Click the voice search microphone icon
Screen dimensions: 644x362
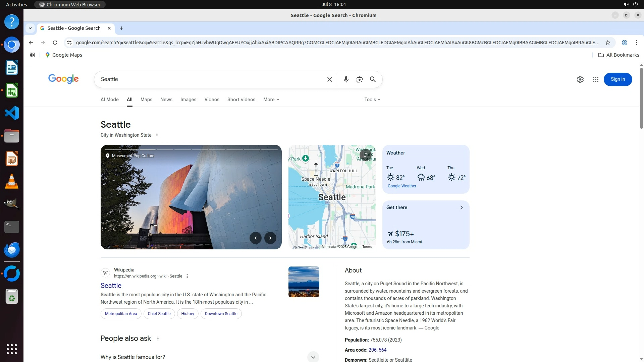pos(346,79)
